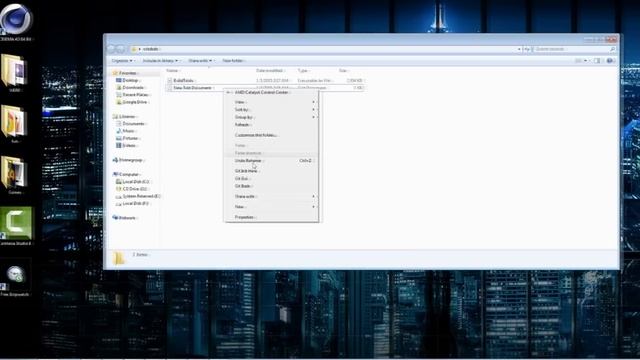This screenshot has height=360, width=640.
Task: Click the Forward navigation arrow in Explorer
Action: 121,49
